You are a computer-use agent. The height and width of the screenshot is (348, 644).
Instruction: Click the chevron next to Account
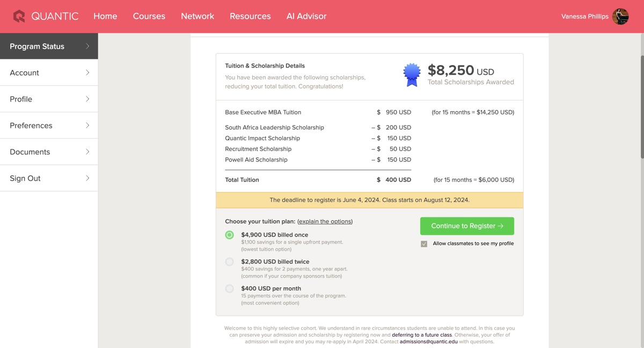pos(87,73)
